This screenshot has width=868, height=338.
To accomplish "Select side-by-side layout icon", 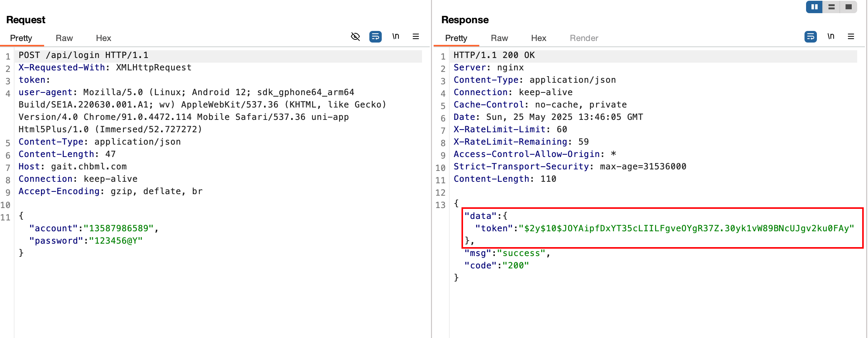I will [x=814, y=7].
